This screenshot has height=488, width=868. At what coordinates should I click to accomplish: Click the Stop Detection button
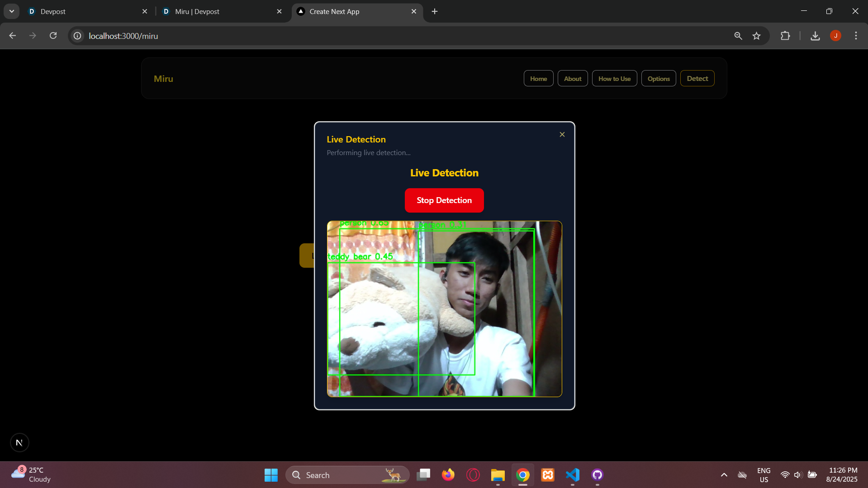[444, 200]
